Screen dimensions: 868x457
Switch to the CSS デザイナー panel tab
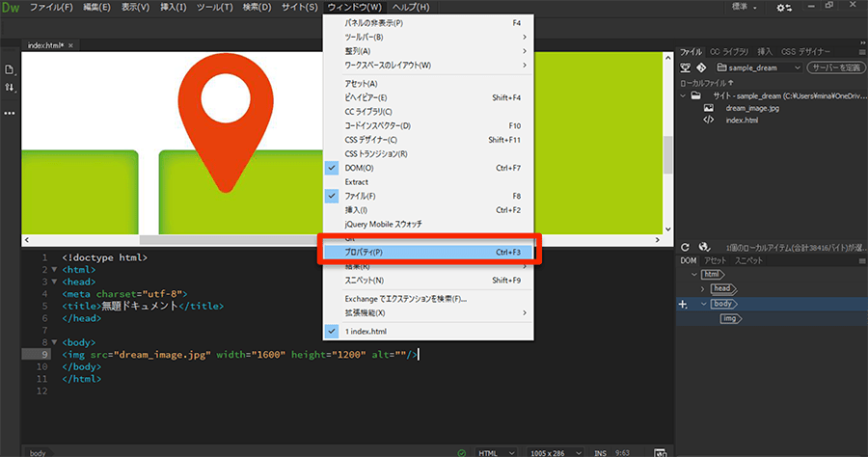(805, 51)
